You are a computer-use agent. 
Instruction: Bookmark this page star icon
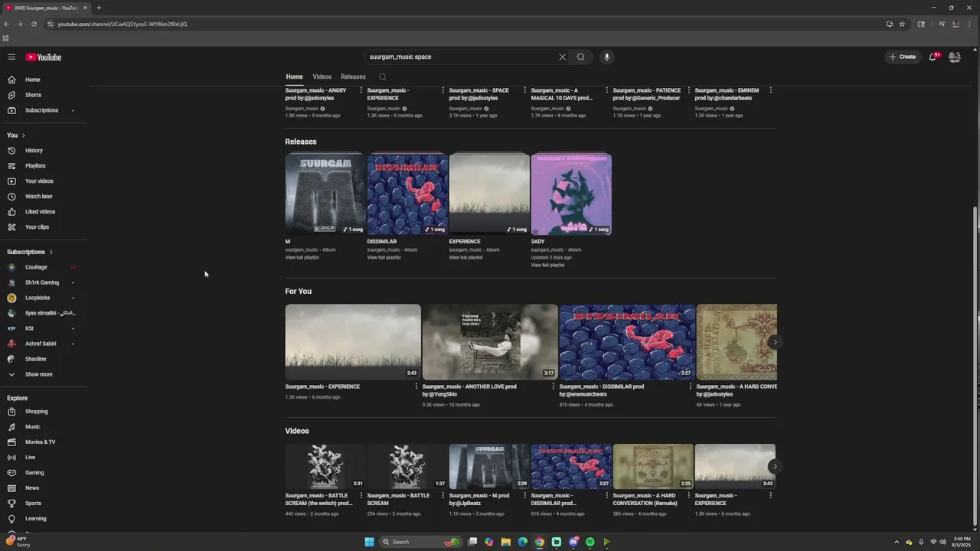(902, 24)
